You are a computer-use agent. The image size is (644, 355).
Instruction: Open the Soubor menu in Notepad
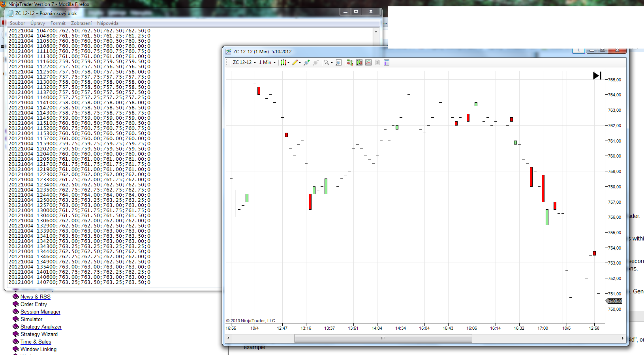pyautogui.click(x=17, y=23)
